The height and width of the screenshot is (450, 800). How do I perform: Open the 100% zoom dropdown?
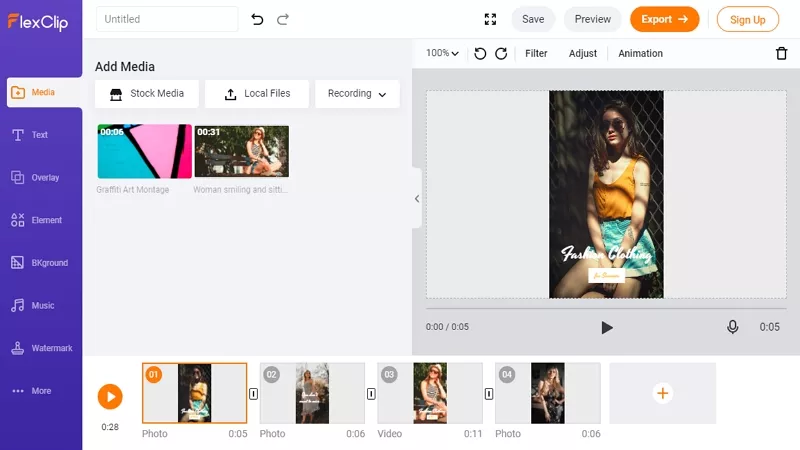click(x=442, y=53)
